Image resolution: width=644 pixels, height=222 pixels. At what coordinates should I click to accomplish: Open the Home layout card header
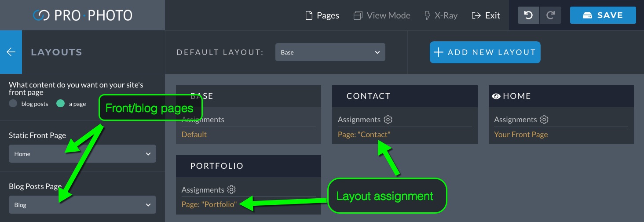coord(561,96)
